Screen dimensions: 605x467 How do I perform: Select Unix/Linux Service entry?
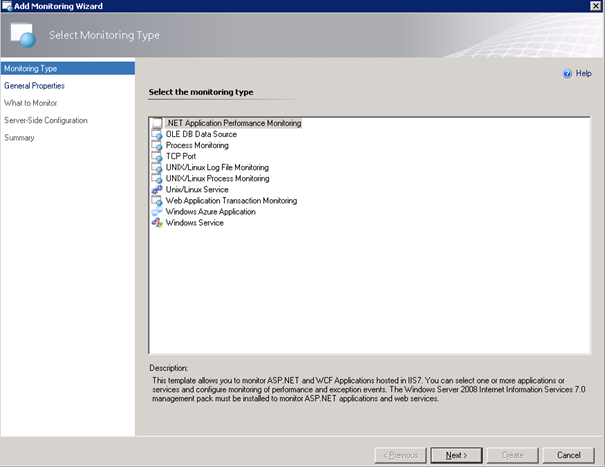coord(197,190)
